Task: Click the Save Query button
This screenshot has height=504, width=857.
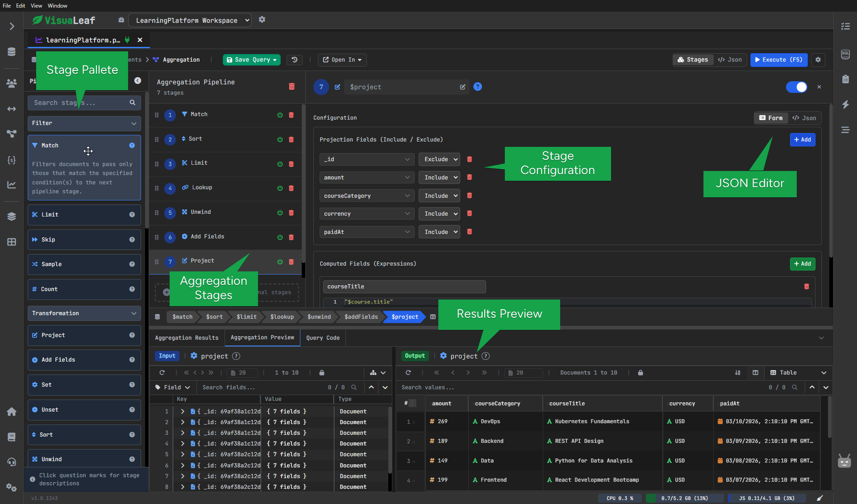Action: pos(252,60)
